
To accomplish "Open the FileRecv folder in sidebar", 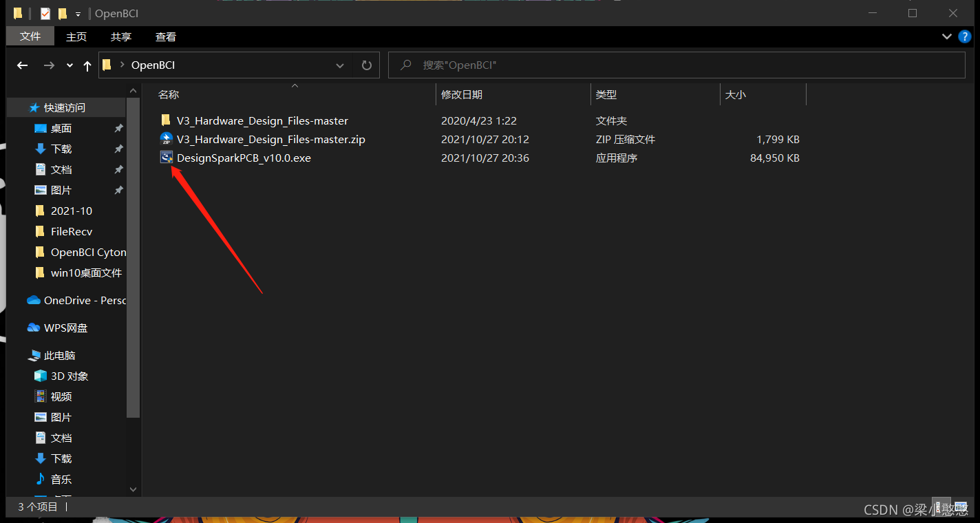I will pos(72,231).
